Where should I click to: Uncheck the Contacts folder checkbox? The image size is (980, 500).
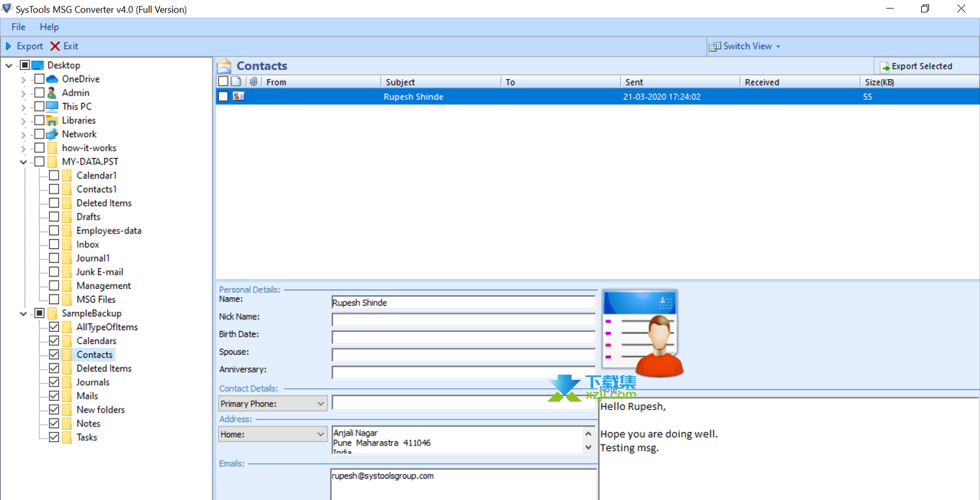(x=54, y=354)
